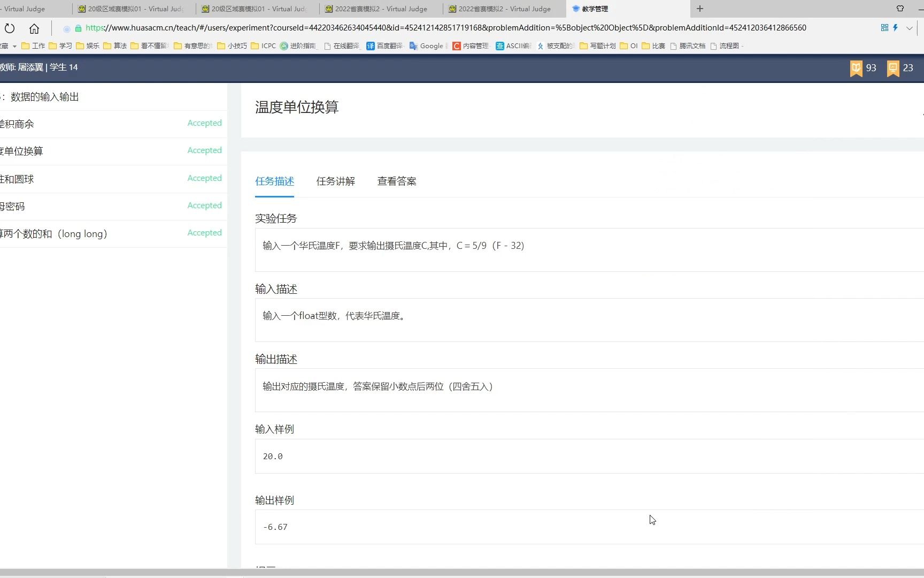The image size is (924, 578).
Task: Click Accepted status beside 积商余
Action: coord(204,123)
